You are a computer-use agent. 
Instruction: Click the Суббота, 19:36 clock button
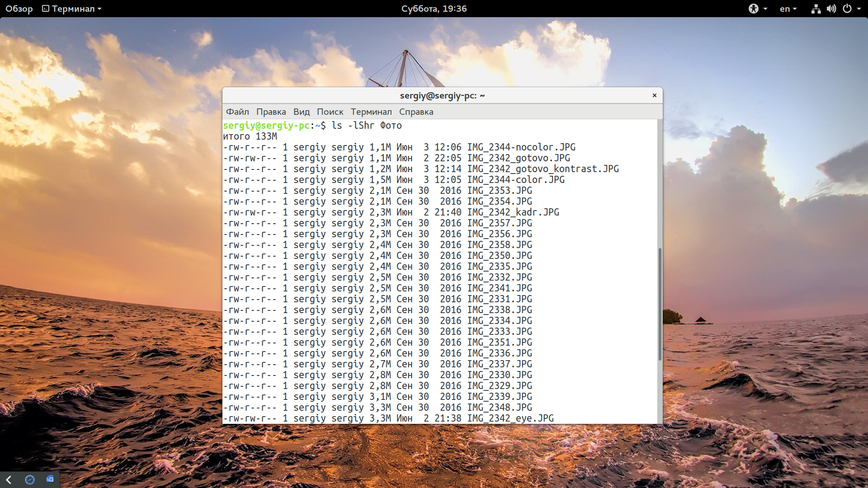(434, 9)
